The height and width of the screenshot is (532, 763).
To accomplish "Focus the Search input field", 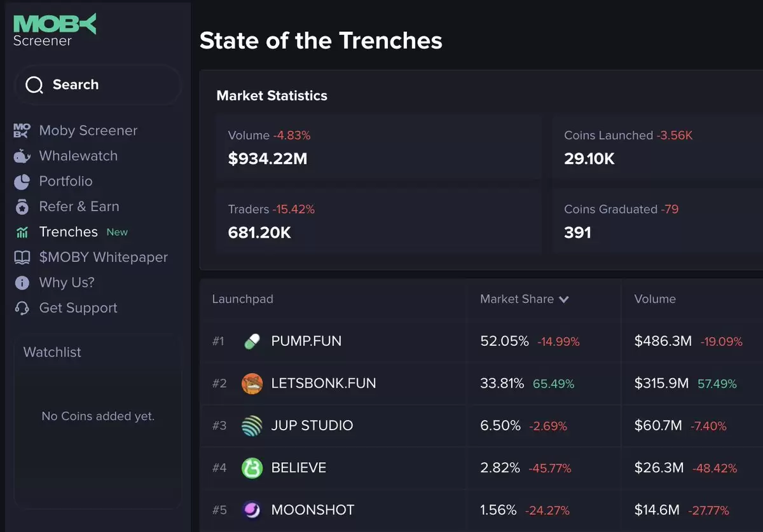I will pos(98,85).
